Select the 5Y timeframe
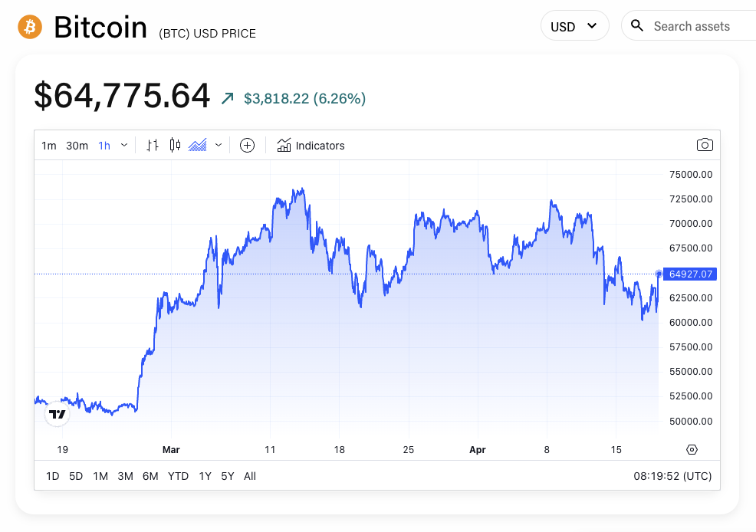This screenshot has height=532, width=756. (x=227, y=476)
